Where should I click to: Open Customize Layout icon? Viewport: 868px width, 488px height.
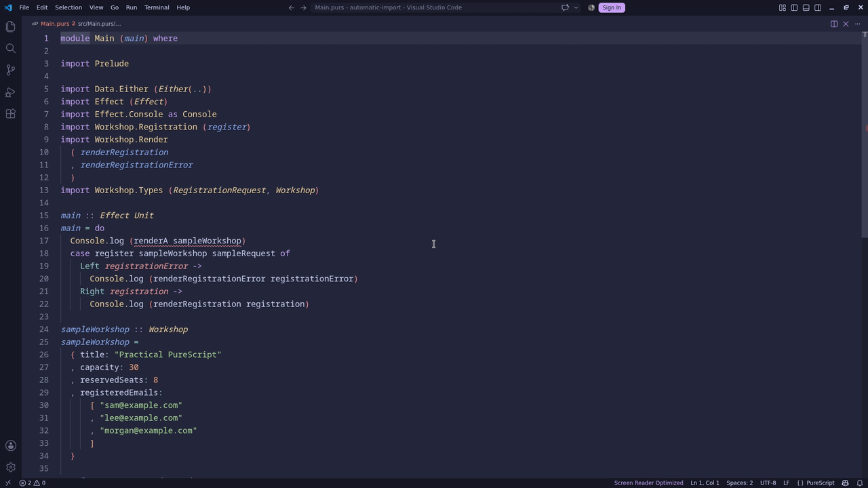coord(782,7)
